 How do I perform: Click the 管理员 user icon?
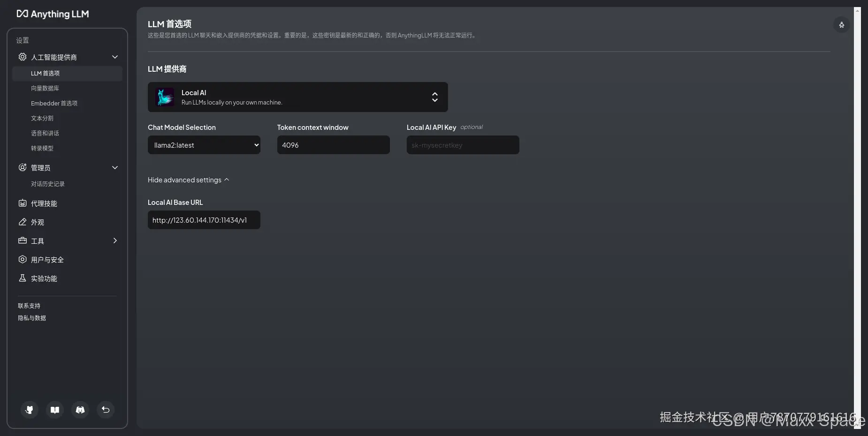[x=23, y=167]
